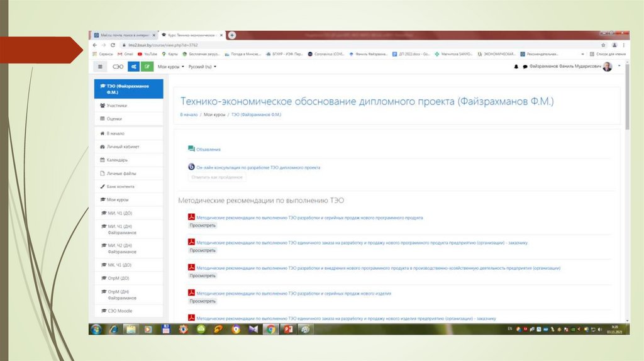The image size is (644, 361).
Task: Click the page vertical scrollbar
Action: click(x=627, y=97)
